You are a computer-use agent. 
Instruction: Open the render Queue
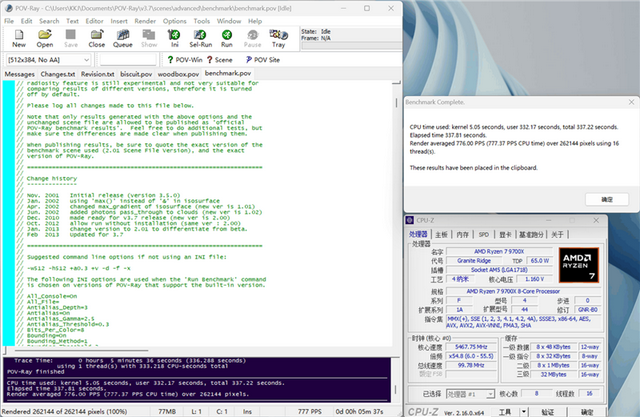pos(122,39)
